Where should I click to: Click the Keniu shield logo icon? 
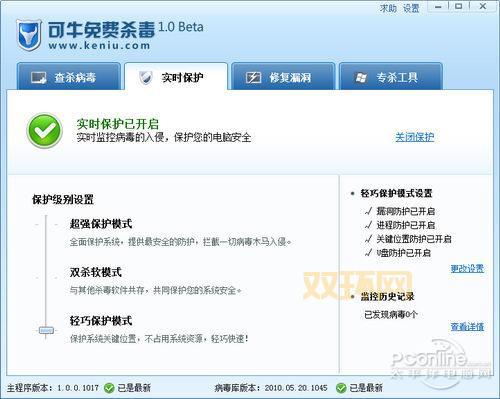coord(29,35)
